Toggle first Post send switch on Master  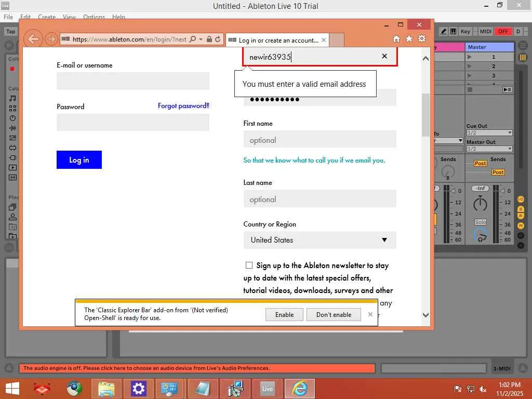[481, 164]
